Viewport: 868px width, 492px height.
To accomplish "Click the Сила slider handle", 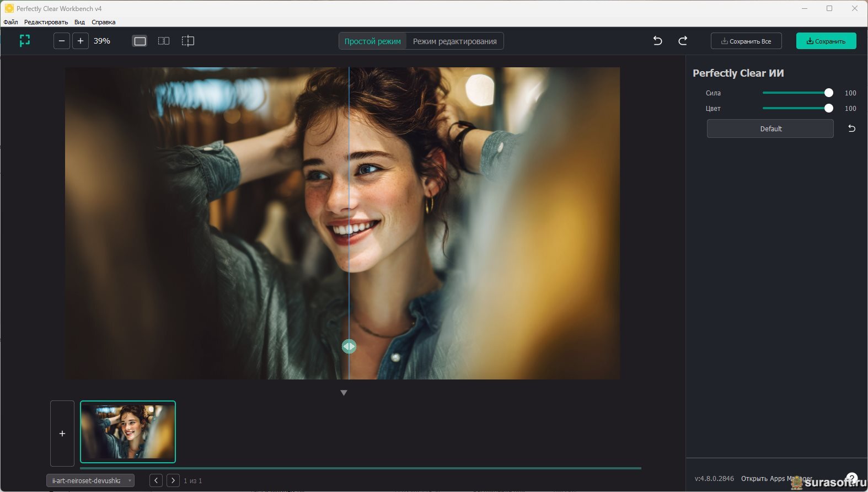I will [828, 93].
